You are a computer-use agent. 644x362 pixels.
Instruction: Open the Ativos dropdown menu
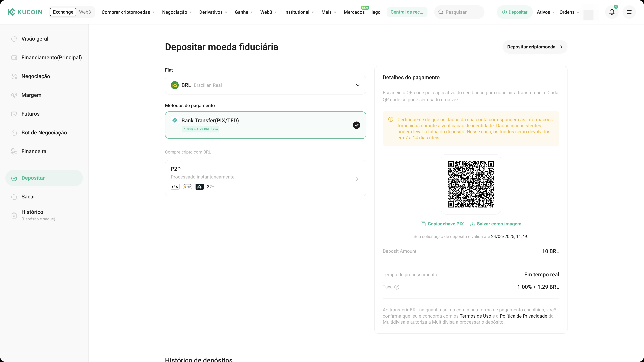546,12
